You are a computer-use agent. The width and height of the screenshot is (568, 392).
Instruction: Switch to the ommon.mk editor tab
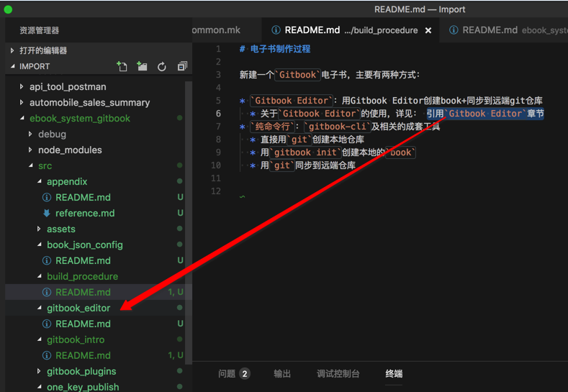coord(226,30)
